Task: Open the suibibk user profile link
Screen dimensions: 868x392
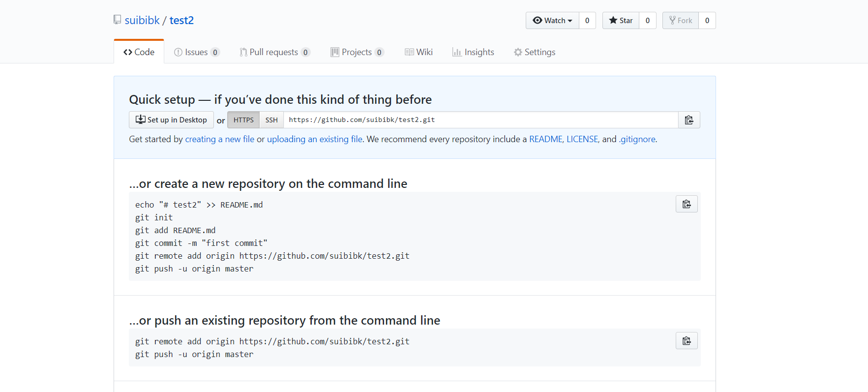Action: (x=142, y=20)
